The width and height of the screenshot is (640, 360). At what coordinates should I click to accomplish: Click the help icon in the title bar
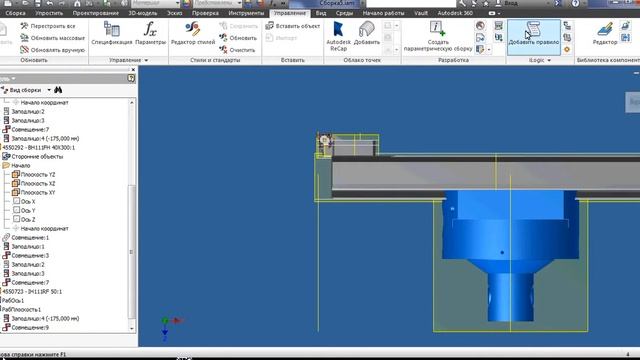[575, 3]
